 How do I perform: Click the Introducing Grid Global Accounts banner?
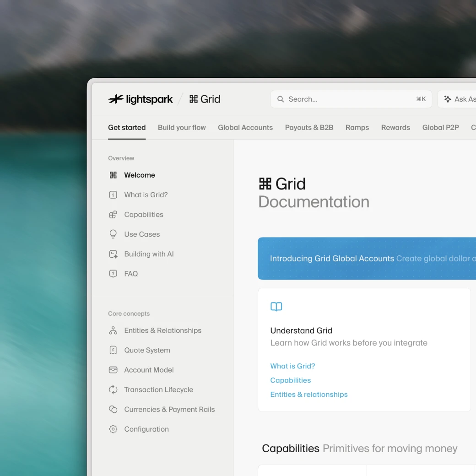(x=367, y=258)
